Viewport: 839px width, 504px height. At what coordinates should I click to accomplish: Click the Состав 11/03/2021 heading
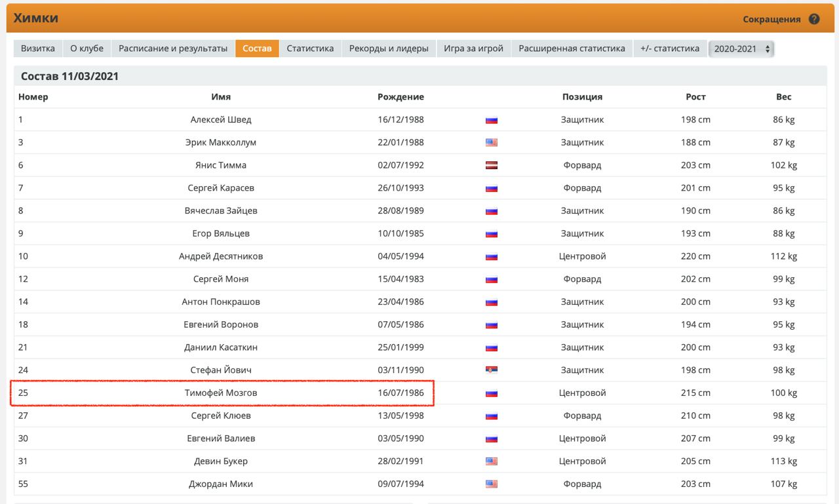[69, 77]
